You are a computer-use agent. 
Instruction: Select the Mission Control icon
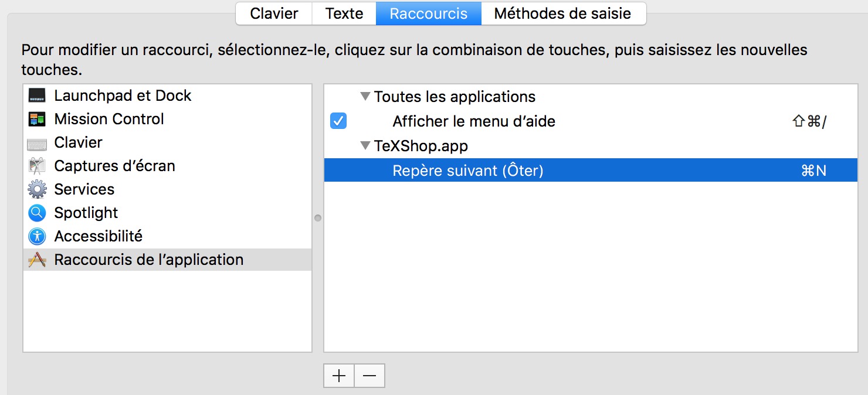[x=37, y=119]
